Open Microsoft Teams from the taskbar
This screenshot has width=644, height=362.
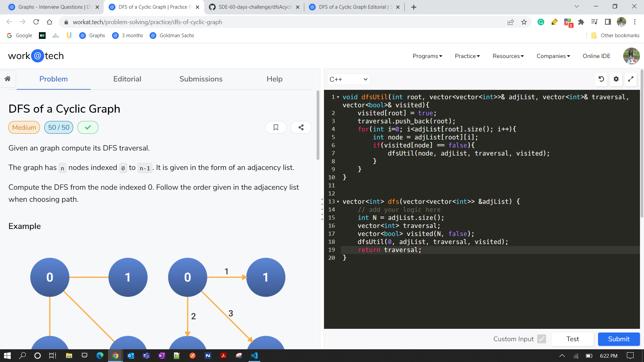(x=146, y=356)
